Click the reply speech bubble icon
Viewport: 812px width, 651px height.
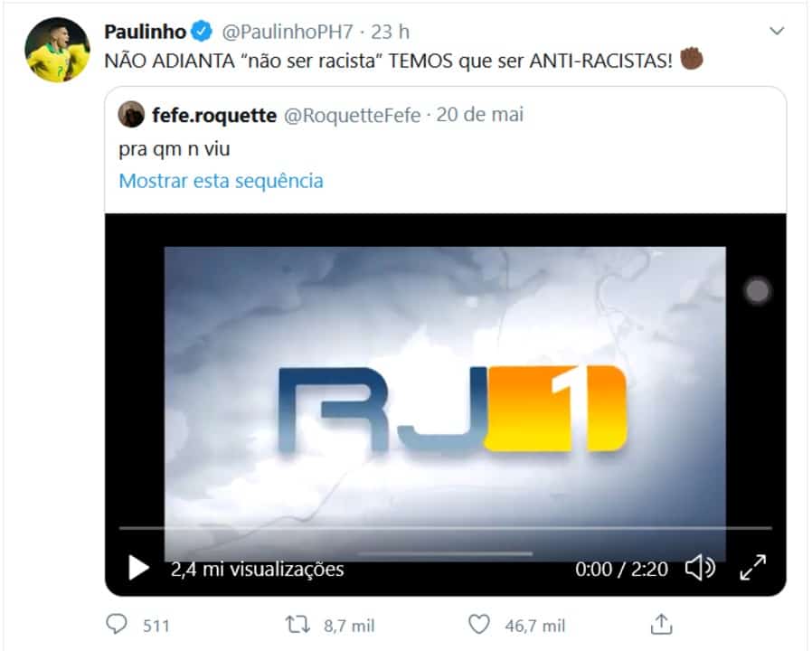116,624
